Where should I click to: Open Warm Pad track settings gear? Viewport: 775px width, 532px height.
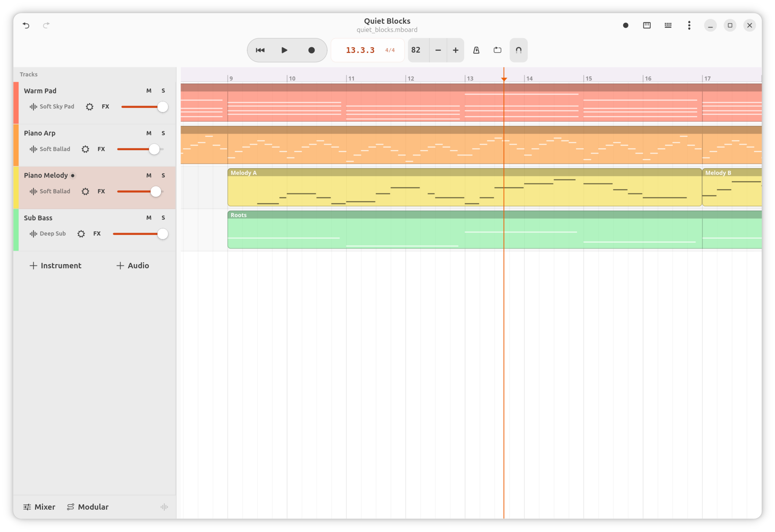point(89,107)
